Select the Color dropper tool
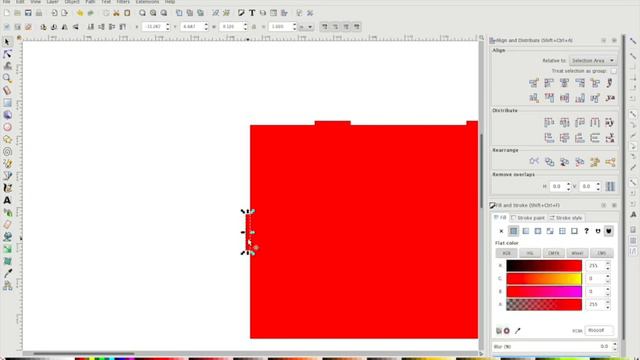Image resolution: width=640 pixels, height=360 pixels. coord(7,273)
